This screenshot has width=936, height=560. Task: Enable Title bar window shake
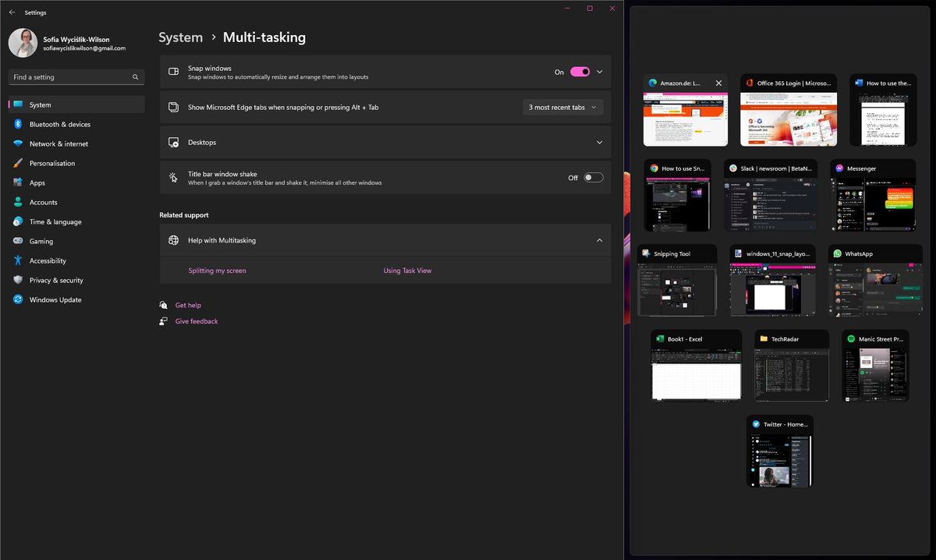[x=594, y=177]
